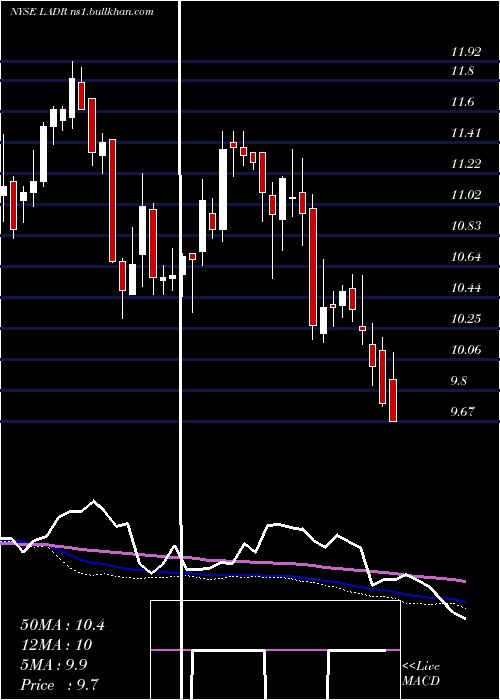500x700 pixels.
Task: Click the 11.02 price axis label
Action: (466, 195)
